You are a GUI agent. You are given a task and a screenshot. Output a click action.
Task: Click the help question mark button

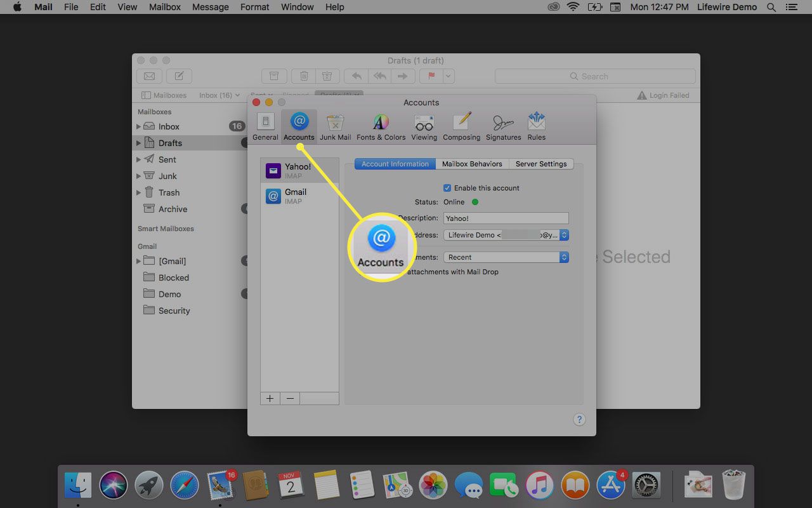579,419
